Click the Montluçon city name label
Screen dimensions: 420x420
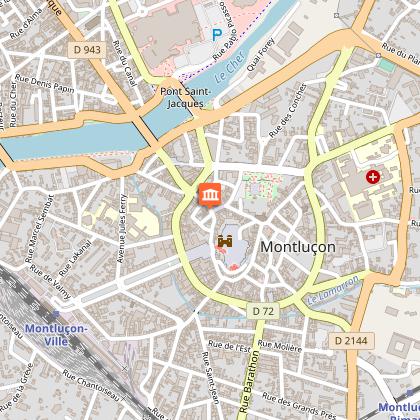tap(298, 247)
